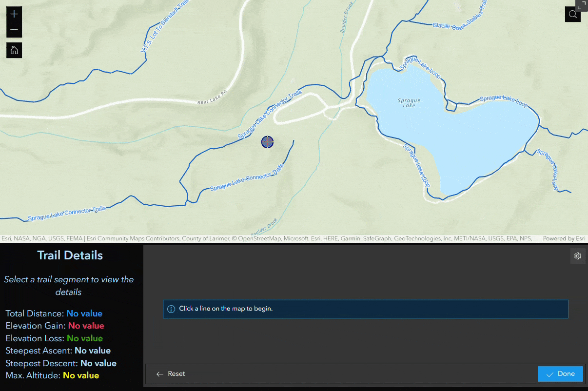This screenshot has height=391, width=588.
Task: Open the settings gear in the details panel
Action: 578,255
